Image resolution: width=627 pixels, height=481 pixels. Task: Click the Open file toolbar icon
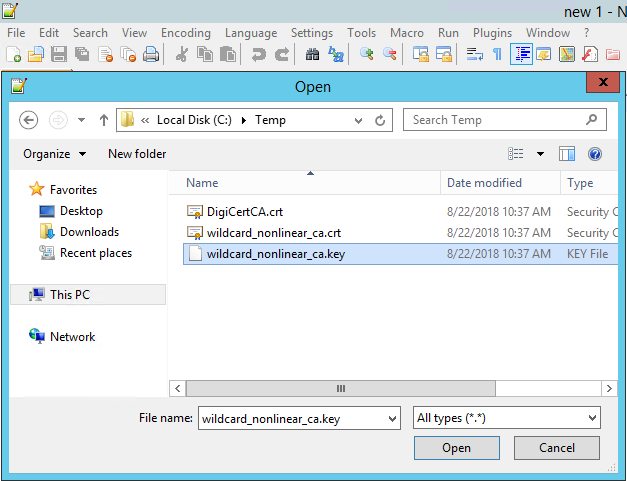36,54
